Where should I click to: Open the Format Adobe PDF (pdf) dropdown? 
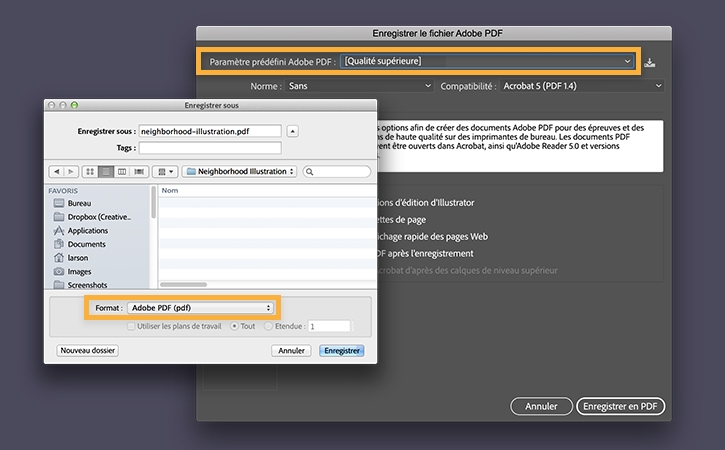(200, 308)
